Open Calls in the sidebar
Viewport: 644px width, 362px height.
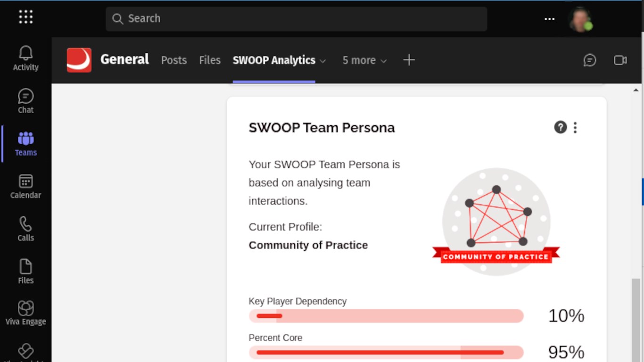25,229
